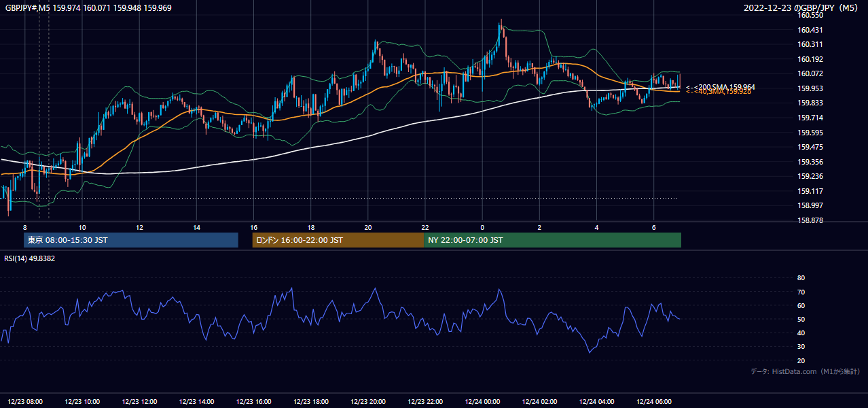Click RSI scale value 40
Image resolution: width=868 pixels, height=408 pixels.
click(801, 333)
